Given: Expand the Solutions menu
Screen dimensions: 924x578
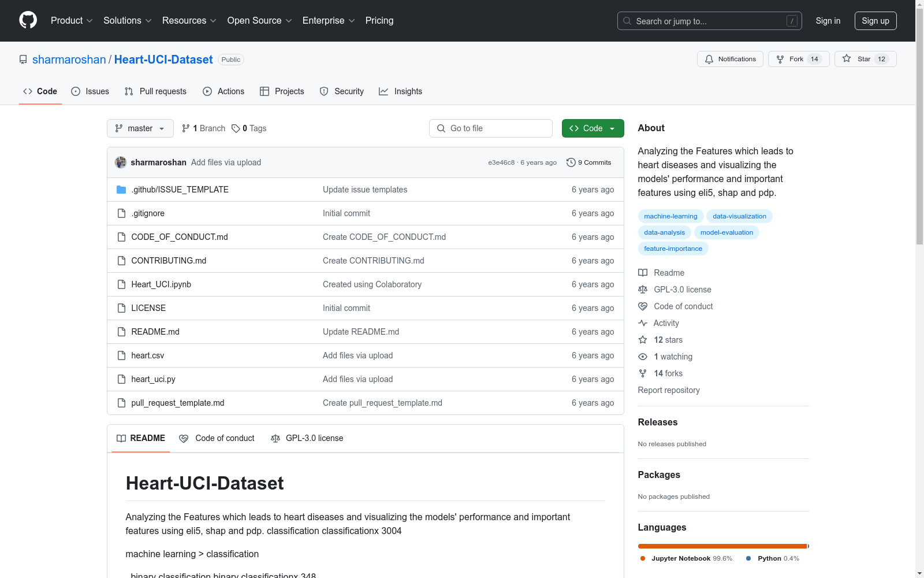Looking at the screenshot, I should click(x=128, y=21).
